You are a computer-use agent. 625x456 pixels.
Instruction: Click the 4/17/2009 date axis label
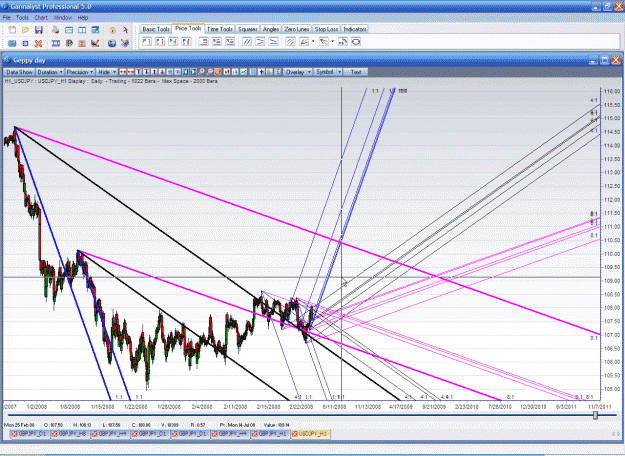point(401,407)
